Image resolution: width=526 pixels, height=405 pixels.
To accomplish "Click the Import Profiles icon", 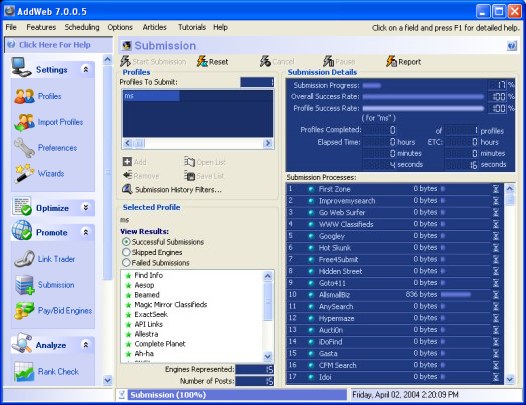I will tap(24, 122).
